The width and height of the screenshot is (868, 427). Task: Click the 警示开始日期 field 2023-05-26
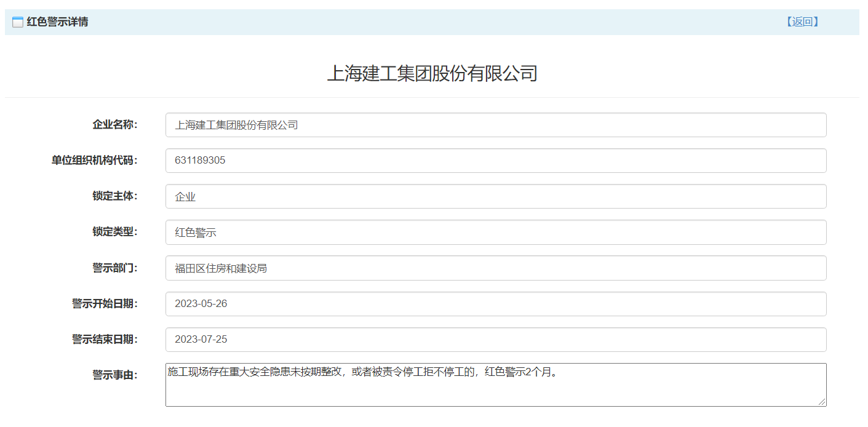496,304
